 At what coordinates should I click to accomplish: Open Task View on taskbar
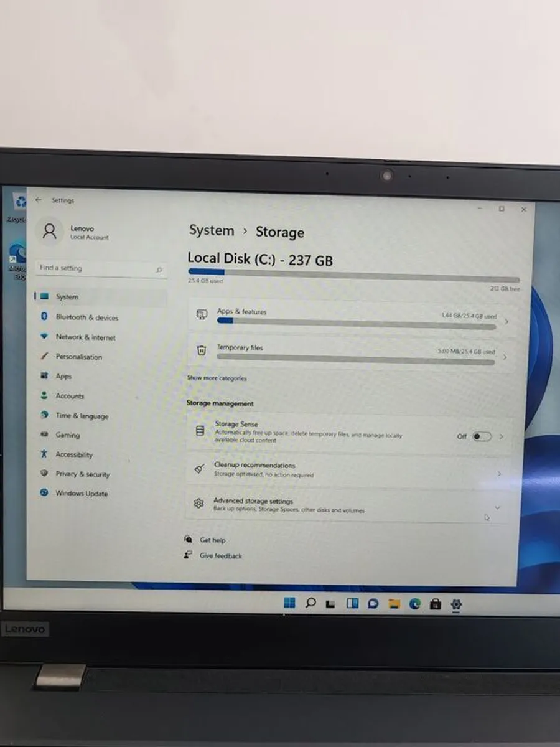(x=331, y=603)
